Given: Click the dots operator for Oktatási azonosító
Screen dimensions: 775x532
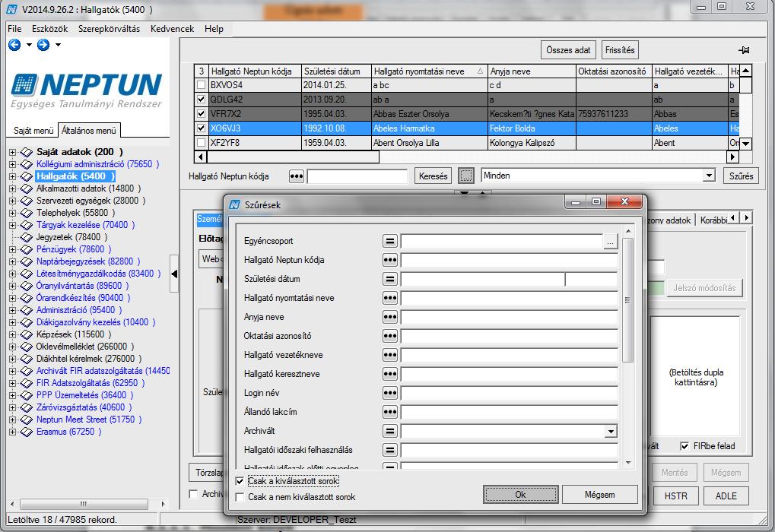Looking at the screenshot, I should coord(390,336).
